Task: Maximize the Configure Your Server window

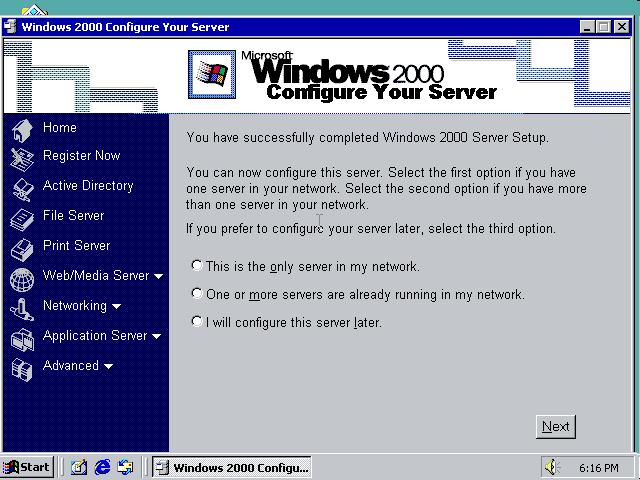Action: (x=603, y=27)
